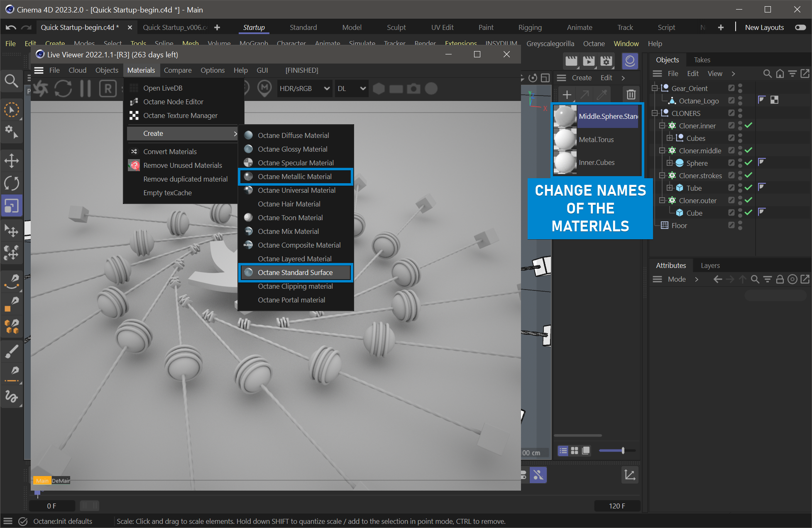Select Octane Standard Surface entry
The width and height of the screenshot is (812, 528).
point(295,273)
